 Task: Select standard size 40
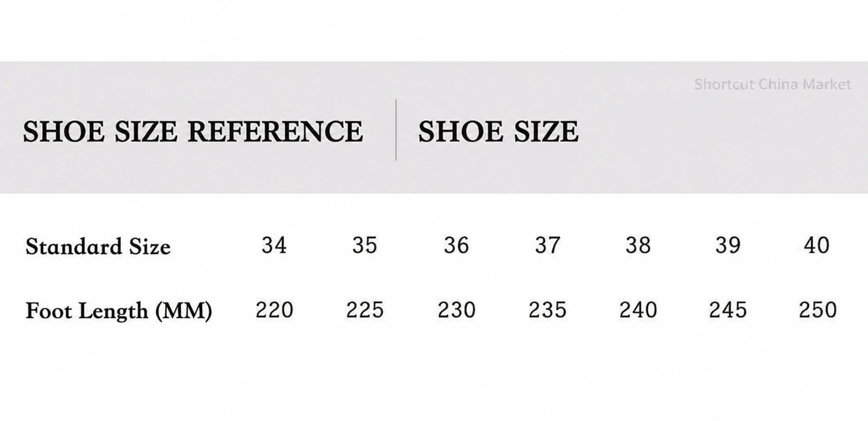pos(817,245)
